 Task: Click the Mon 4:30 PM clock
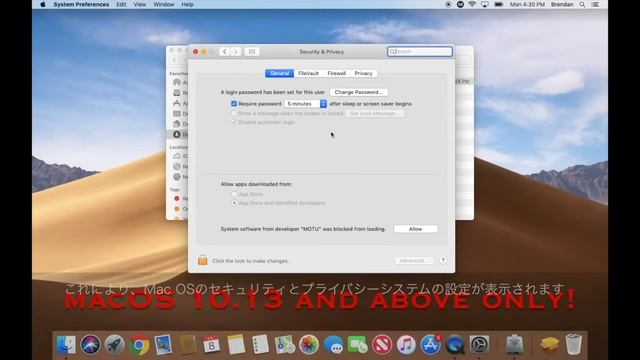tap(527, 4)
